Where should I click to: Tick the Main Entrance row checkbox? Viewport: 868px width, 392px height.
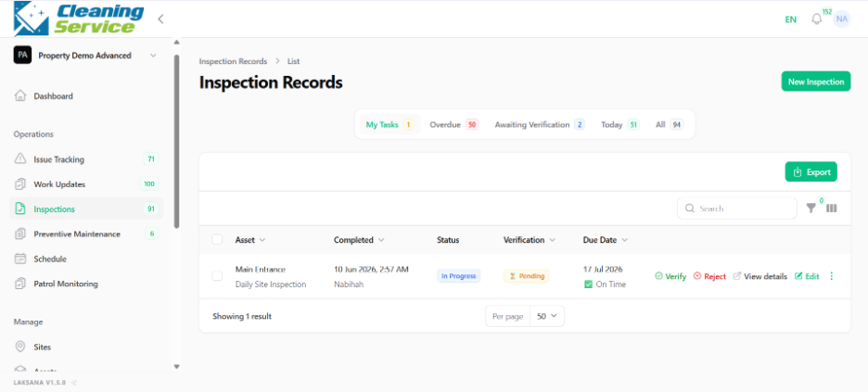tap(217, 275)
